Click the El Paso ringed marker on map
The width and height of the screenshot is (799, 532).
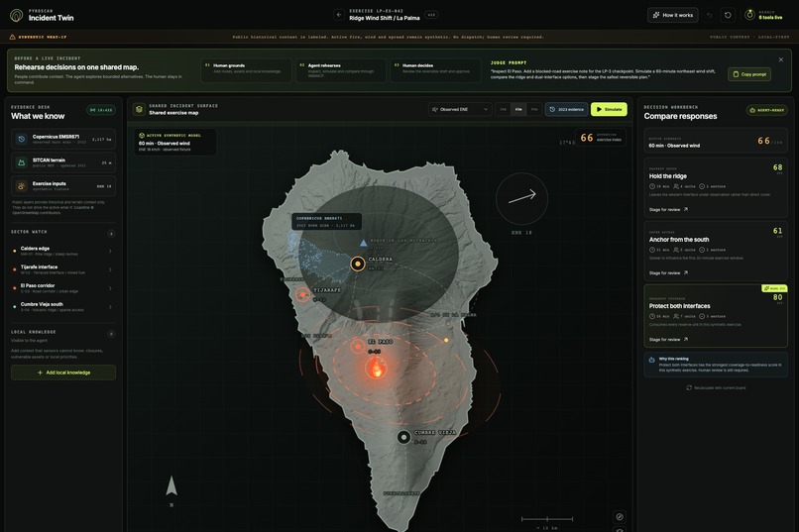pos(358,347)
